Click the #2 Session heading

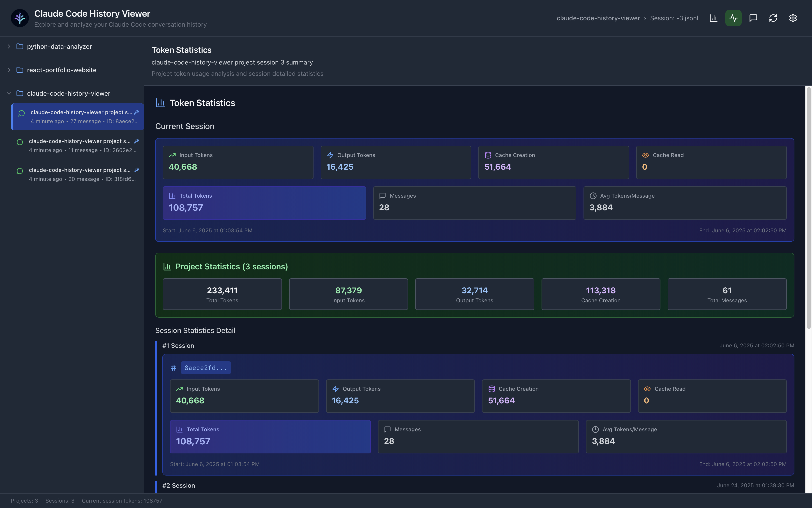click(x=178, y=485)
